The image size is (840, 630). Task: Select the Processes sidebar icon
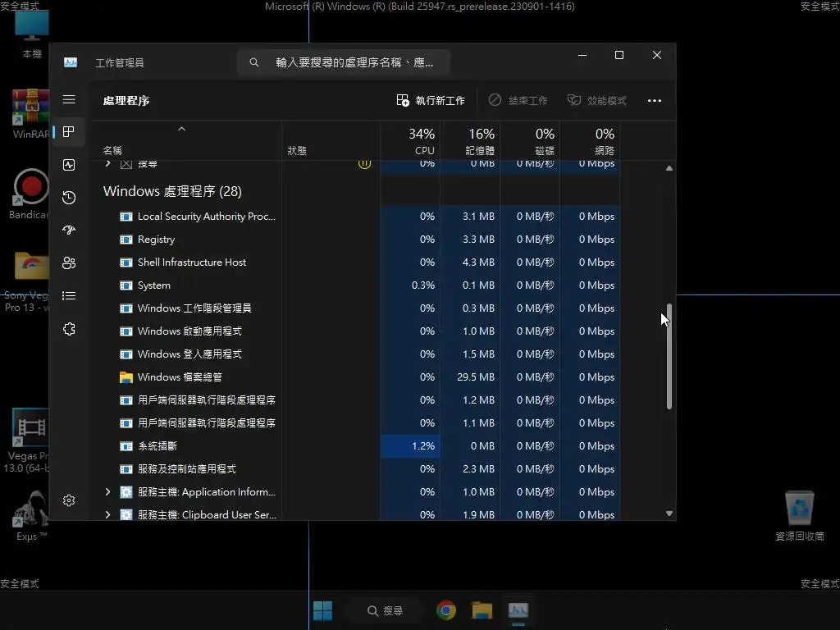(x=69, y=132)
